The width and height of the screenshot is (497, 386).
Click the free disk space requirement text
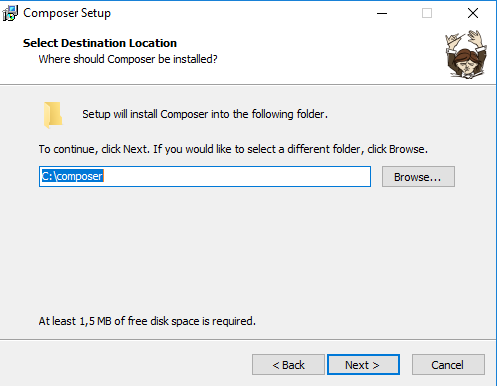[x=147, y=321]
